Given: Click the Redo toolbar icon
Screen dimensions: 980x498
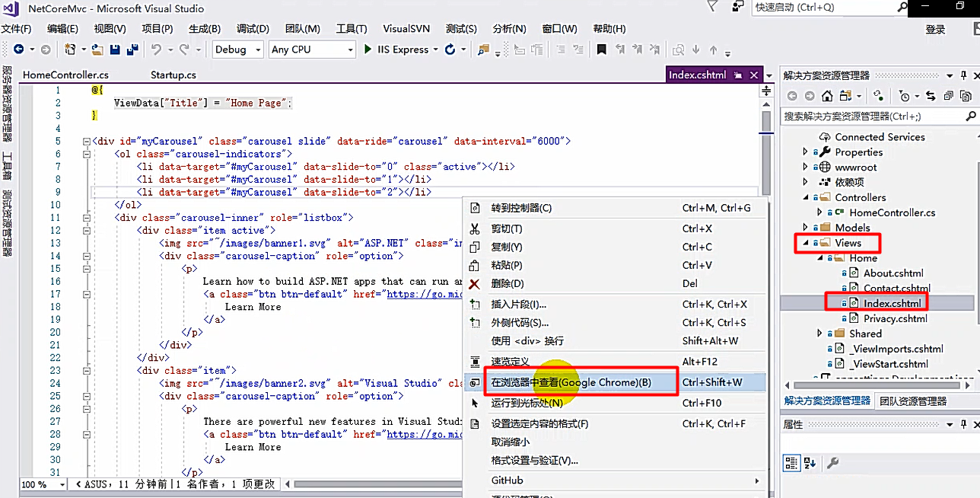Looking at the screenshot, I should click(184, 49).
